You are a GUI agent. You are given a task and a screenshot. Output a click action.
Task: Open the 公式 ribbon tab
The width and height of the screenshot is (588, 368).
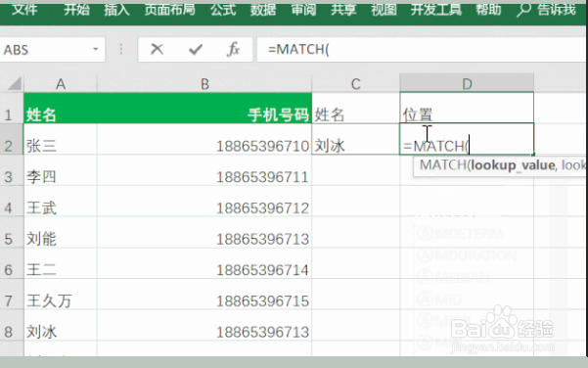point(223,10)
